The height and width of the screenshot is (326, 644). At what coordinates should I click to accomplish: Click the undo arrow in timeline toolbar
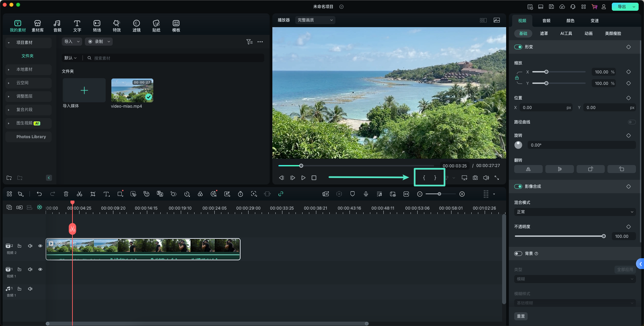(x=39, y=194)
